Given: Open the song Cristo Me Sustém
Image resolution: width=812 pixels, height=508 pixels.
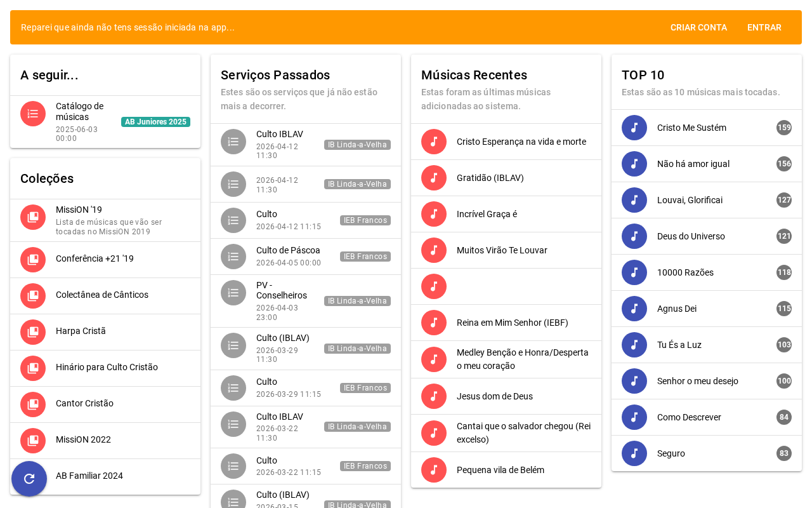Looking at the screenshot, I should pos(691,128).
